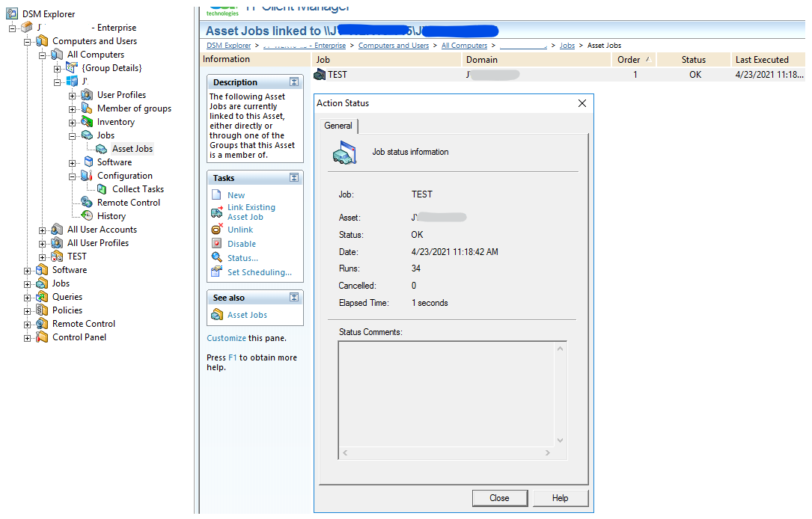Viewport: 812px width, 519px height.
Task: Click the History clock icon
Action: (87, 216)
